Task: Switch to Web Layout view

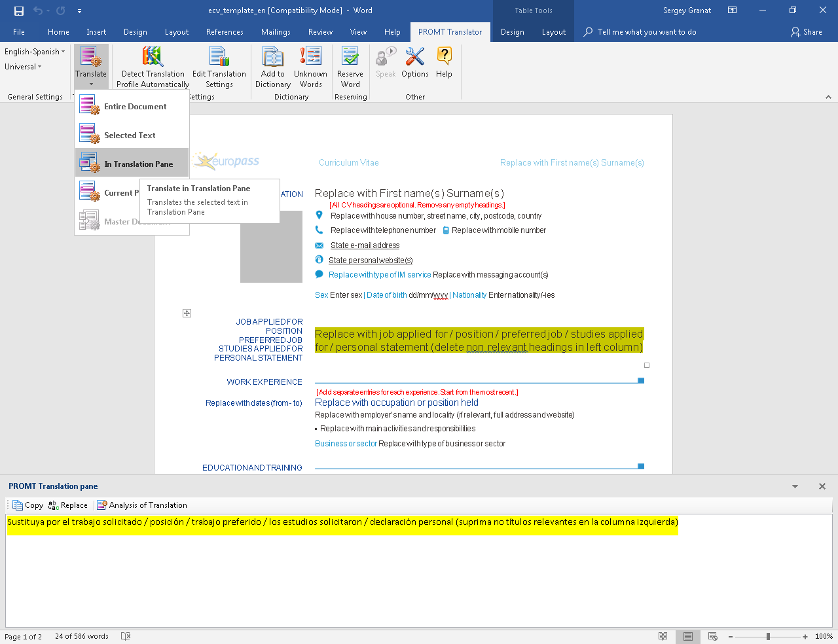Action: point(713,637)
